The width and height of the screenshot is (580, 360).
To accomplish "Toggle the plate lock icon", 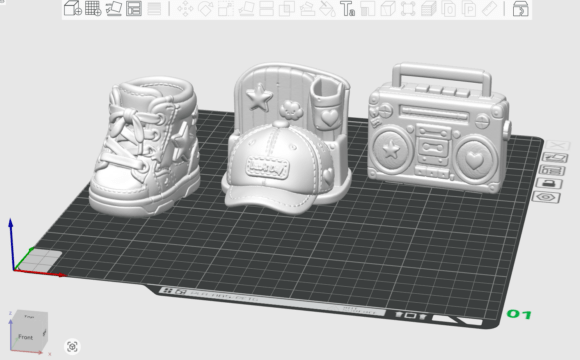I will pos(549,183).
